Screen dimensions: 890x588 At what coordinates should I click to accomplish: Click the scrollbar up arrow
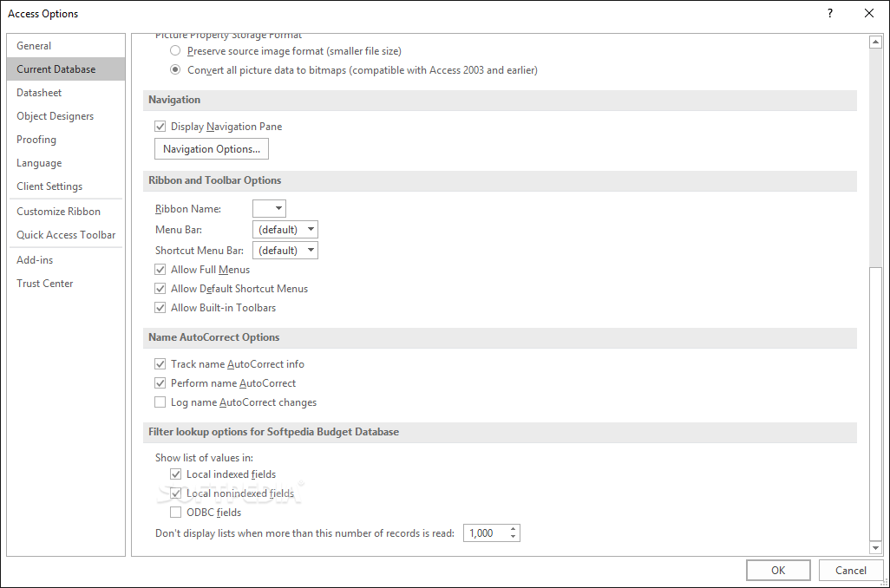[x=875, y=42]
